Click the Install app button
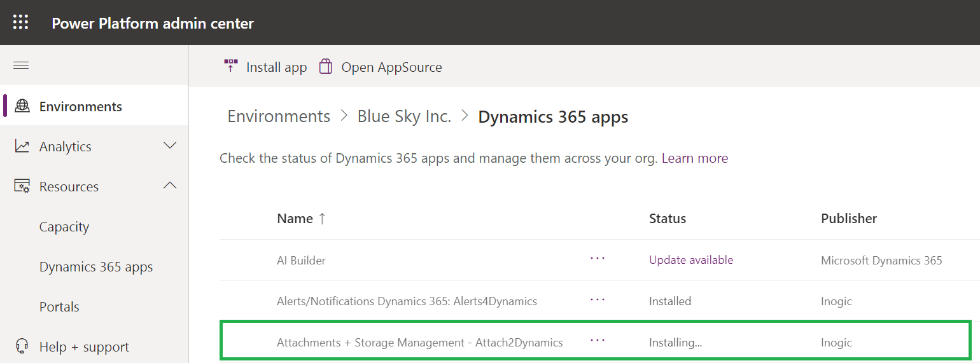The image size is (980, 363). [x=265, y=67]
